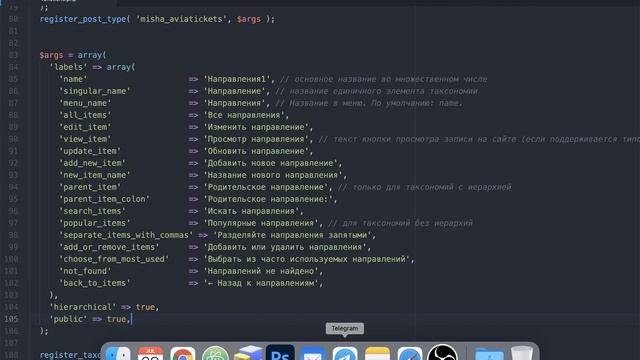Click the 'Изменить направление' string

pos(256,127)
